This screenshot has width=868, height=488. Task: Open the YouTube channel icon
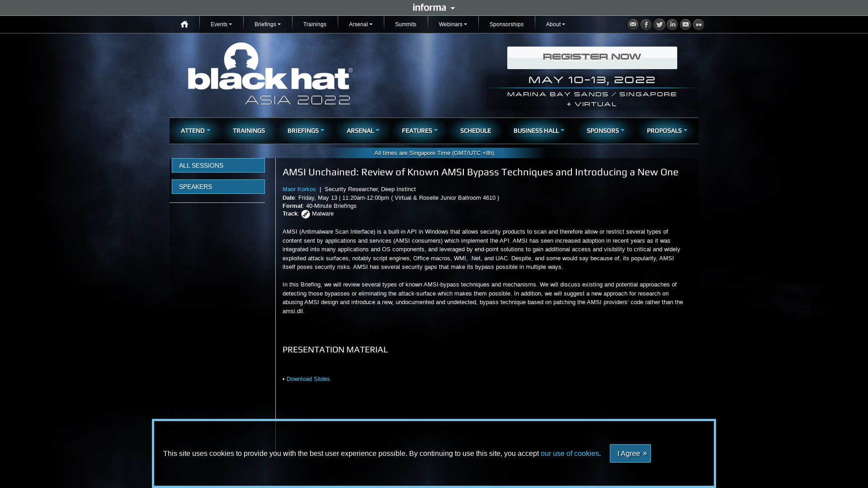(x=685, y=24)
